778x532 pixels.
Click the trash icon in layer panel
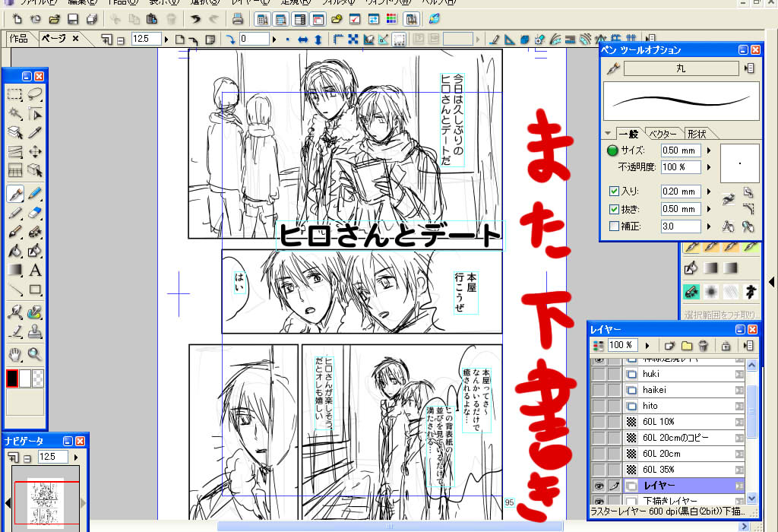click(x=703, y=345)
